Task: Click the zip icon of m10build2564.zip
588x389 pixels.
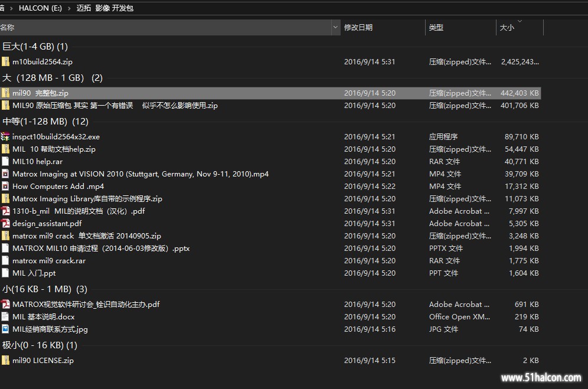Action: pos(5,61)
